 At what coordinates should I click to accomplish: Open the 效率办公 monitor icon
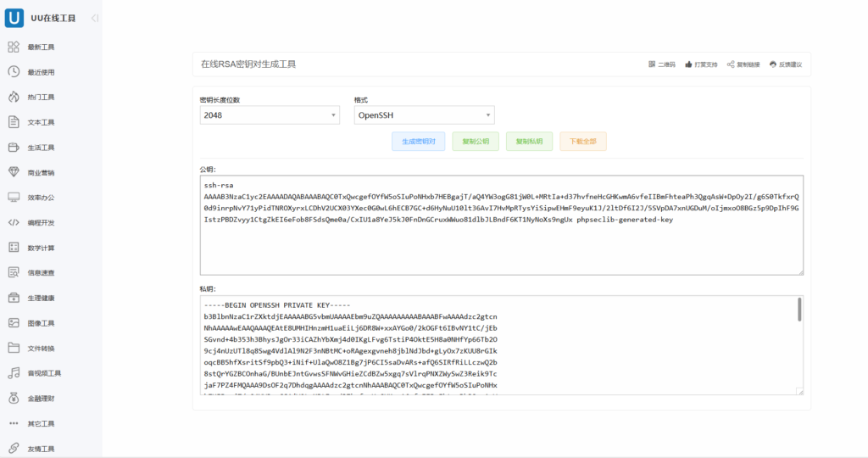pyautogui.click(x=14, y=197)
